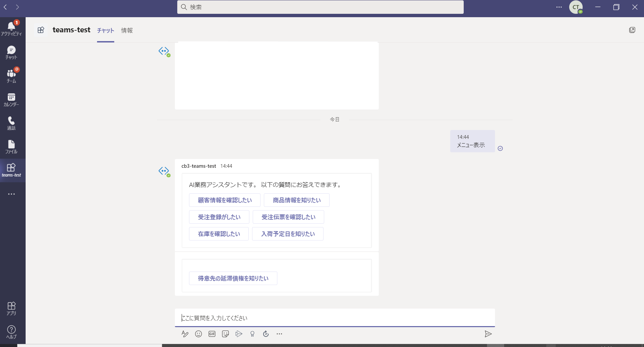Open the Help question mark icon
The width and height of the screenshot is (644, 347).
pyautogui.click(x=11, y=332)
